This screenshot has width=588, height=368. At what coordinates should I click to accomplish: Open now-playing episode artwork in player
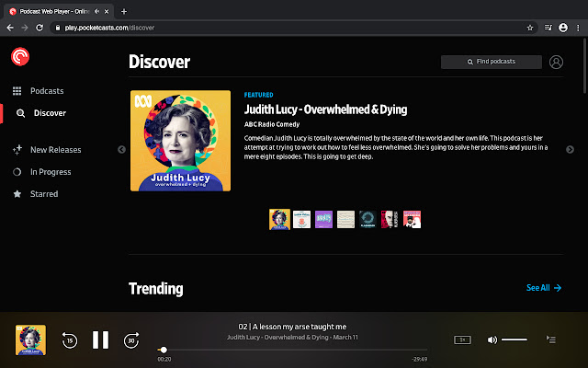(30, 339)
